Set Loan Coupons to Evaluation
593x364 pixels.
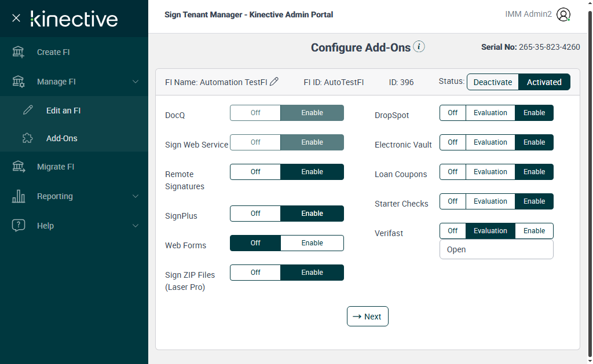click(x=490, y=172)
